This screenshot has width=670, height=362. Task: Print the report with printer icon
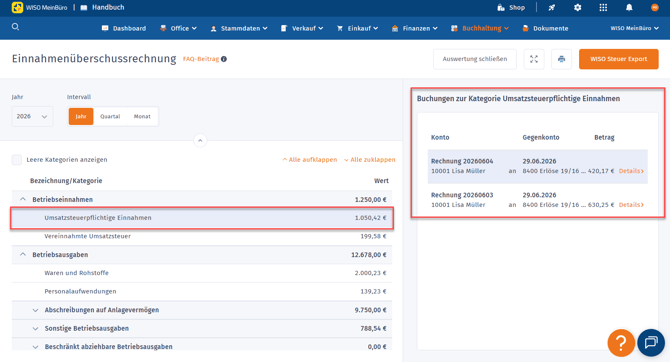coord(561,59)
